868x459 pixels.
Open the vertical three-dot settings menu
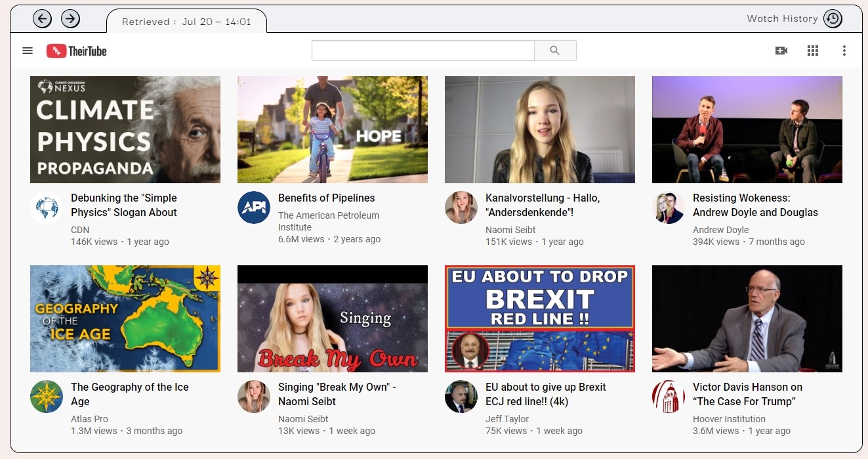pyautogui.click(x=844, y=51)
